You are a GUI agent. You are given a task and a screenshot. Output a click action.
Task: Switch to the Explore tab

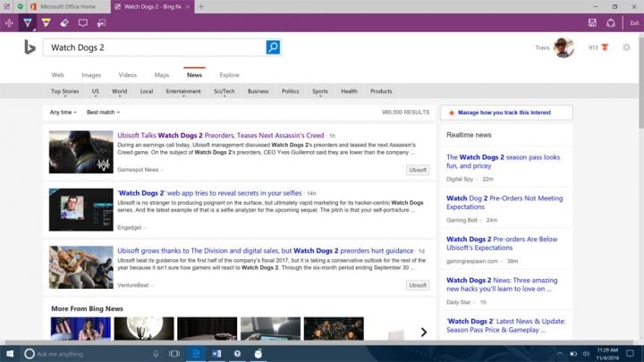coord(229,75)
